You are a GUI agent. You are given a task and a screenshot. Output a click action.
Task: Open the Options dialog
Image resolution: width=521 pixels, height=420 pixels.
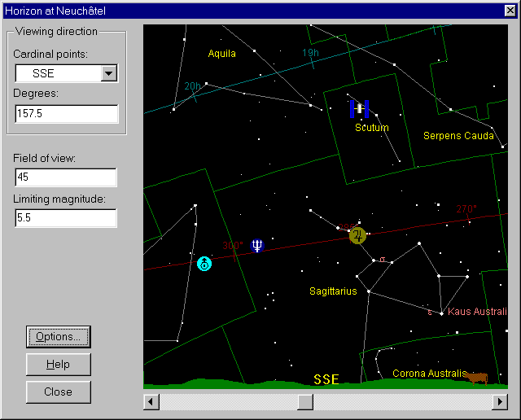(58, 337)
